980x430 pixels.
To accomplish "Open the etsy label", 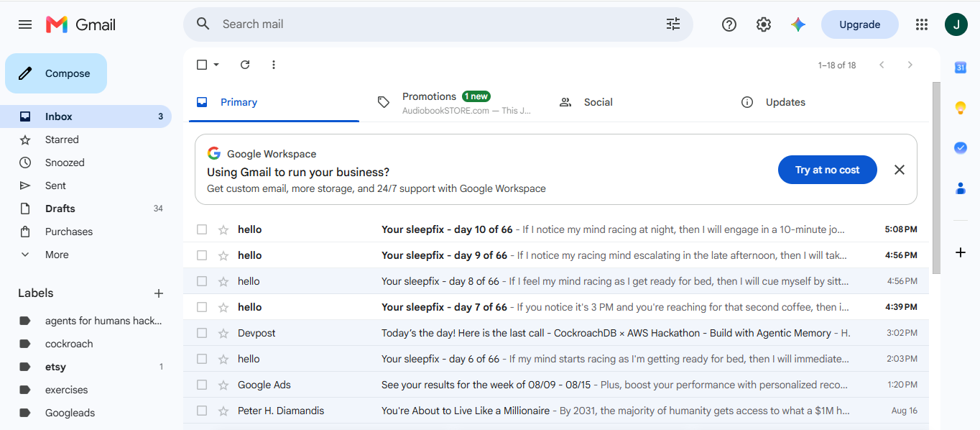I will pos(86,367).
